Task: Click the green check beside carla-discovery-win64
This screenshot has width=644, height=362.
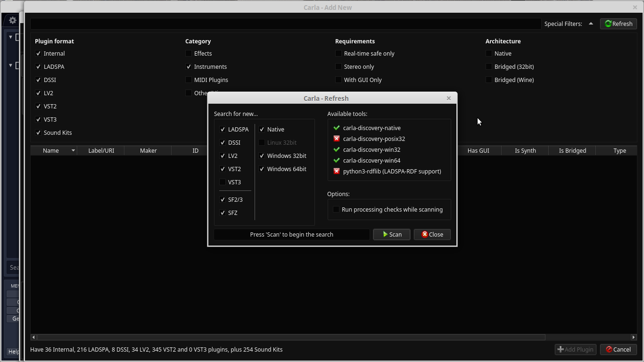Action: (337, 160)
